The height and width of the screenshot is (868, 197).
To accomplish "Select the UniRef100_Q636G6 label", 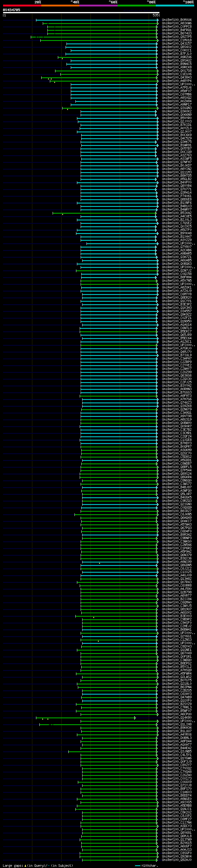I will 176,375.
